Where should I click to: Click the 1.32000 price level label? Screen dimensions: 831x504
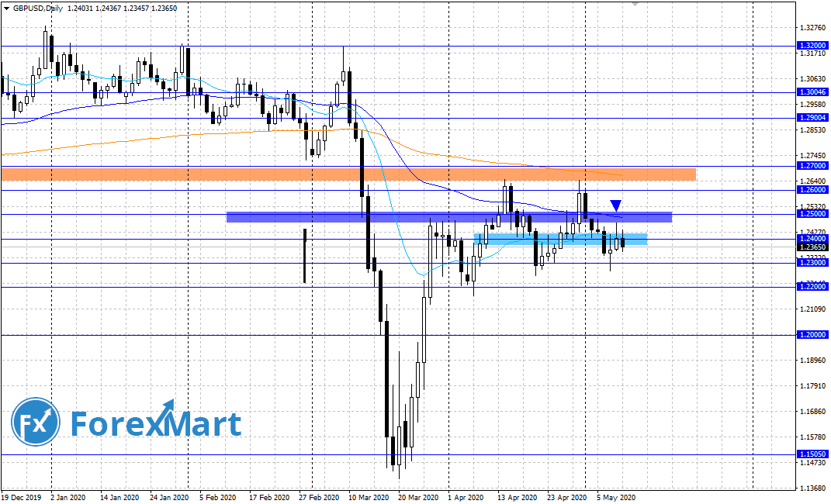(811, 46)
